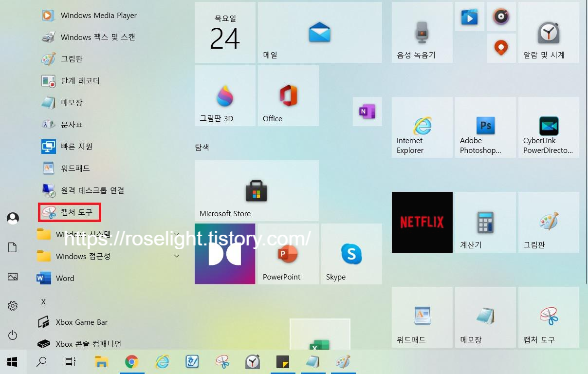Expand the Windows 시스템 folder chevron
This screenshot has width=588, height=374.
[177, 234]
